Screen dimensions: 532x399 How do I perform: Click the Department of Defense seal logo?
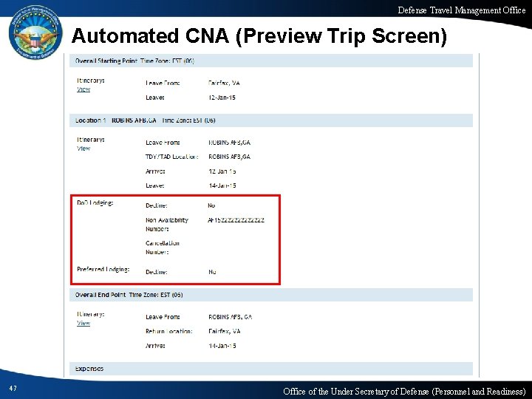point(35,33)
